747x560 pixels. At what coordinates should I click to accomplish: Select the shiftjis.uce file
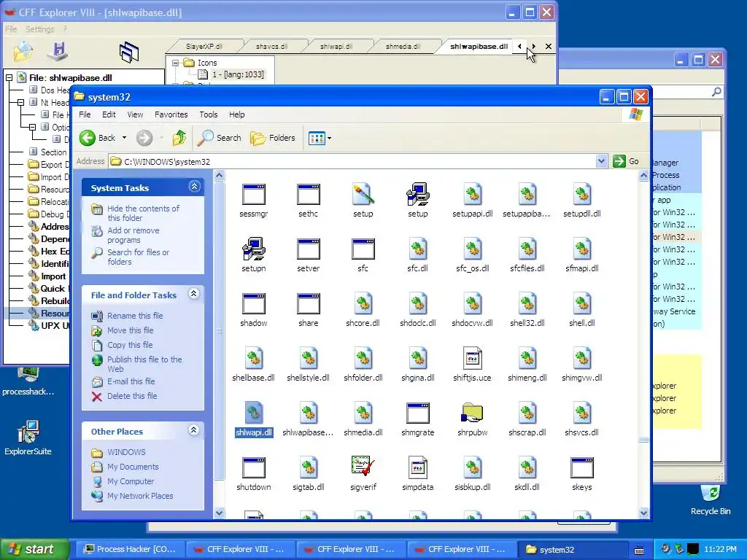(x=472, y=365)
